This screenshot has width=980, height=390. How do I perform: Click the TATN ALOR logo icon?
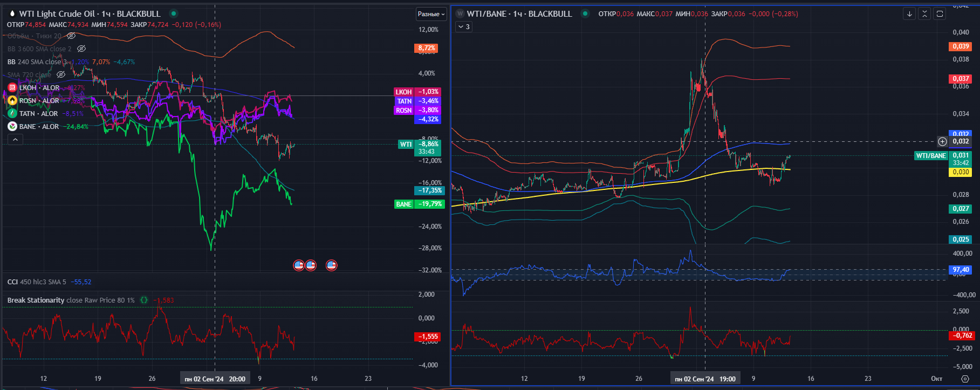12,113
